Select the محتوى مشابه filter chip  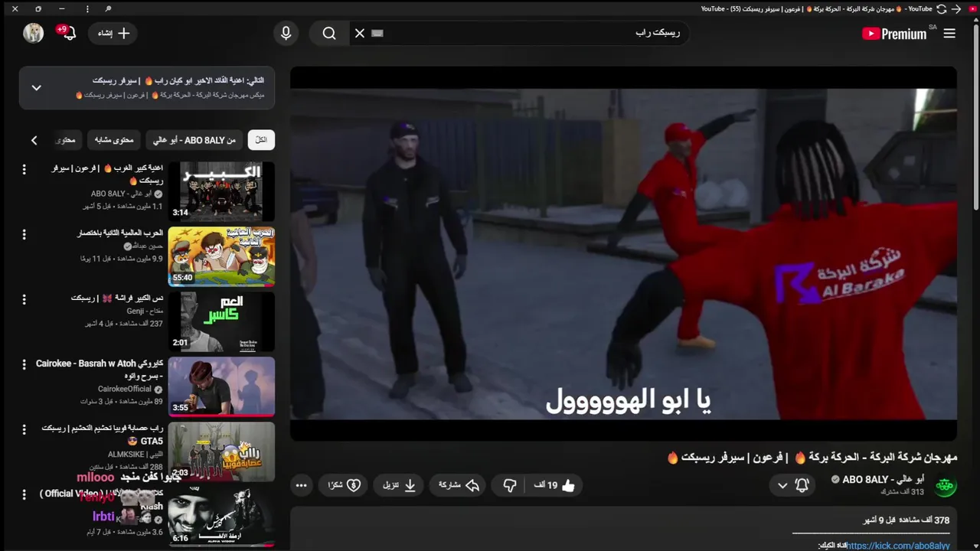114,140
